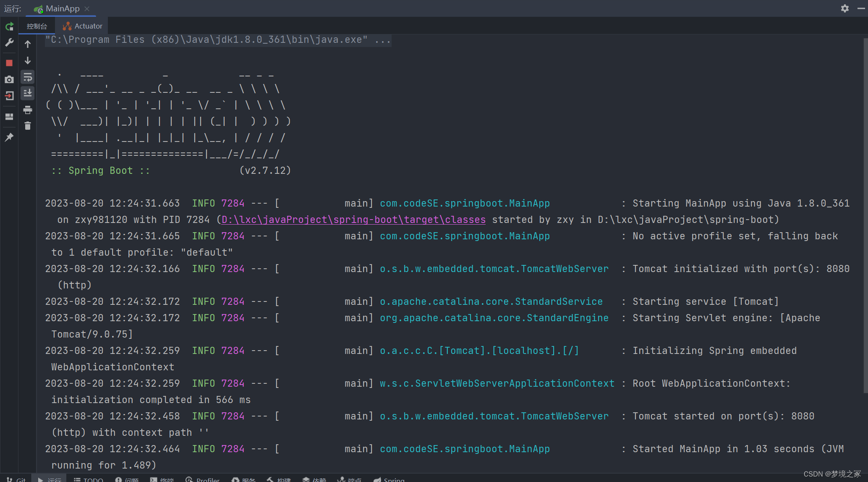This screenshot has height=482, width=868.
Task: Click 'to 1 default profile: "default"' line
Action: pyautogui.click(x=142, y=252)
